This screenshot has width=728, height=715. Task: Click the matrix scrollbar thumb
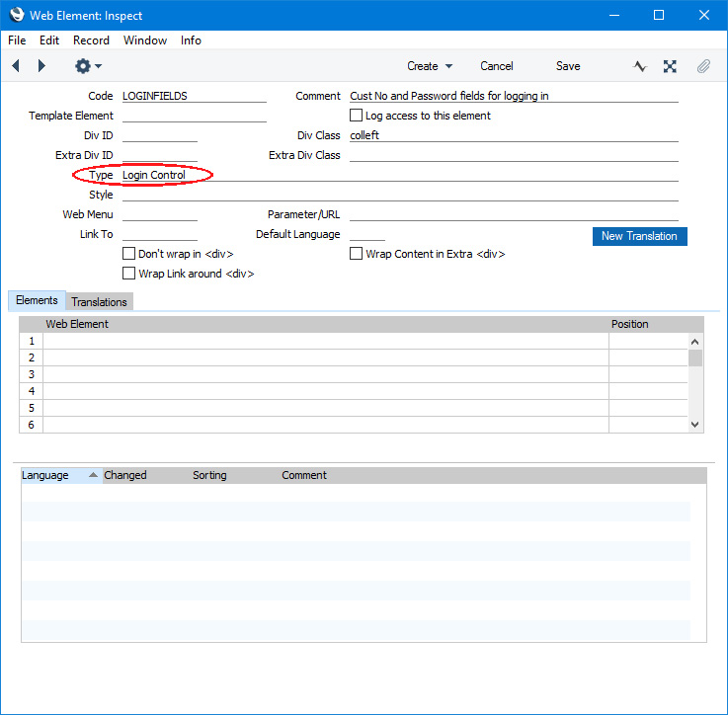(x=695, y=357)
